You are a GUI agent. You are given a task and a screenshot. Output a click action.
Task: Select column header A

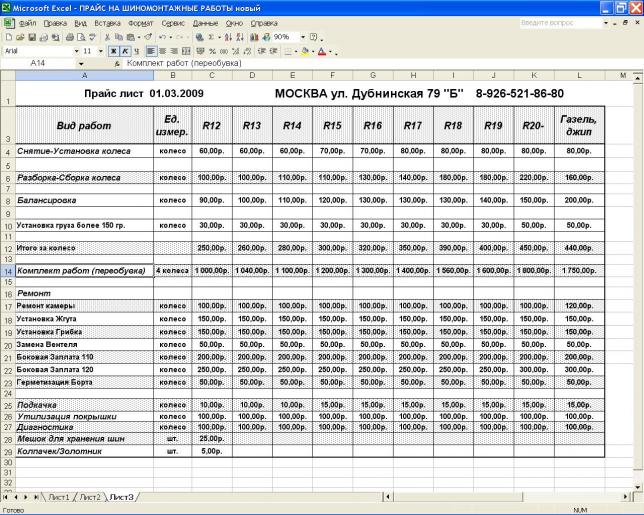(85, 75)
